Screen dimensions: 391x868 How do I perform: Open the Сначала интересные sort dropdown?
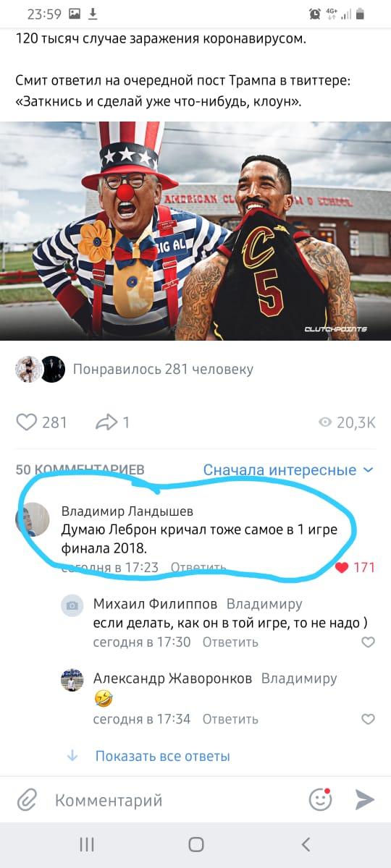[x=288, y=470]
